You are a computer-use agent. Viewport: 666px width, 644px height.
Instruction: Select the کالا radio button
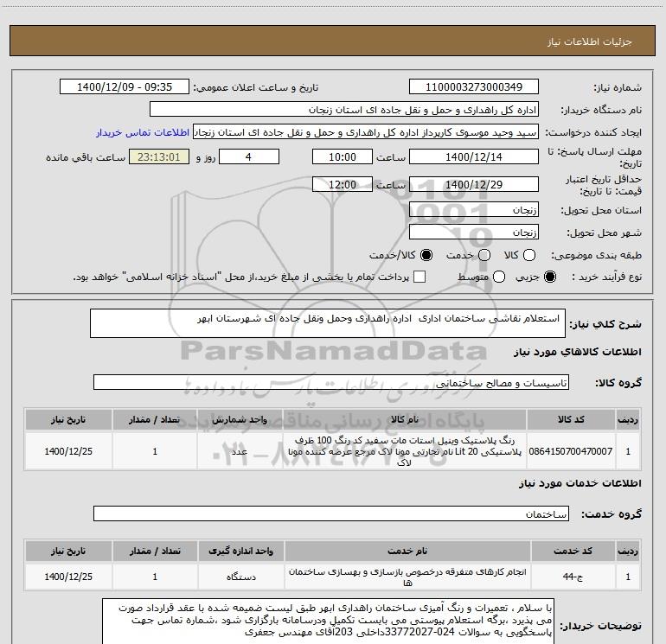coord(529,255)
